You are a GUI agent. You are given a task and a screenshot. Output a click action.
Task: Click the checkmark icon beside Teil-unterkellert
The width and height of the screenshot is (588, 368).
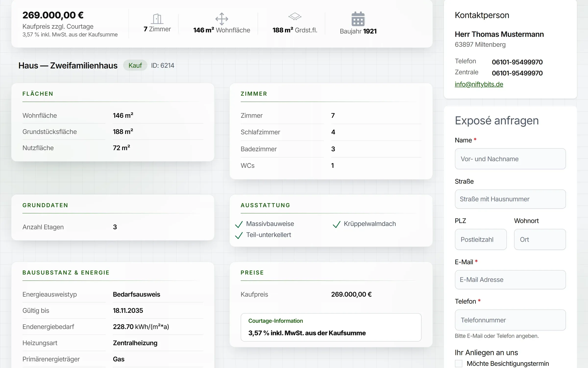coord(239,235)
